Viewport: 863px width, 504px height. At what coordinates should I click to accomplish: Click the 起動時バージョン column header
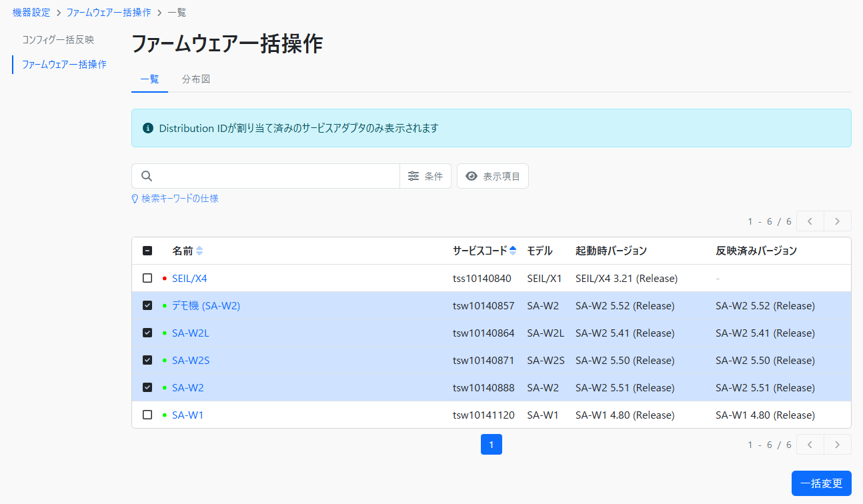coord(611,251)
